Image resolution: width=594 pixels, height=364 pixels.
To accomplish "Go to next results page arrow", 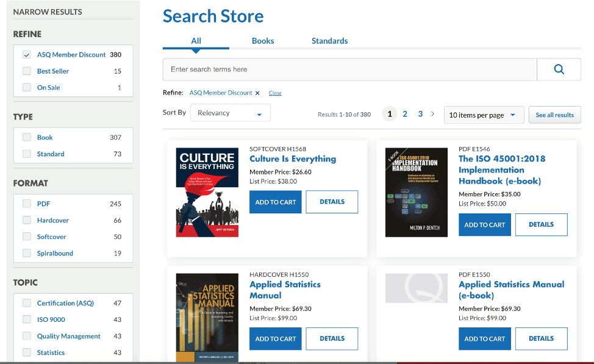I will pyautogui.click(x=432, y=114).
